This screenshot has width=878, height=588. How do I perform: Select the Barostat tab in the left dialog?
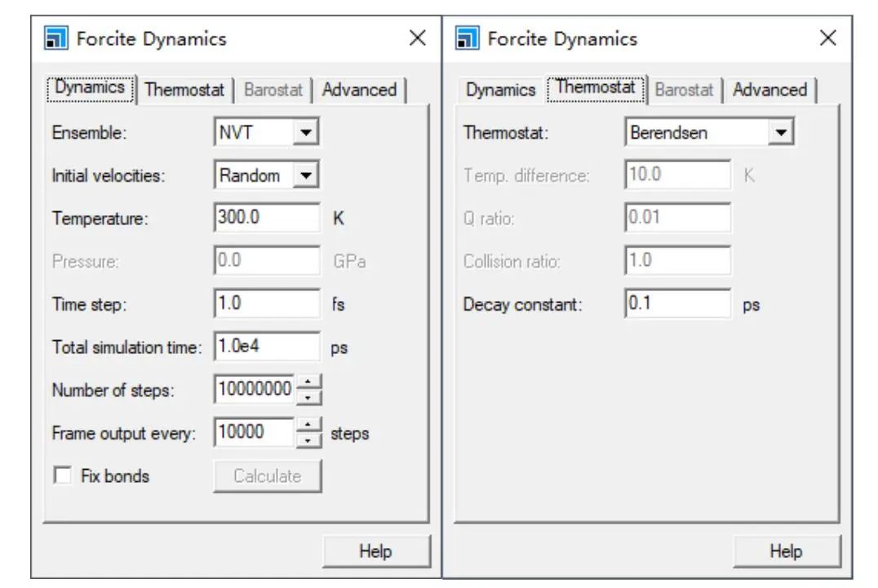tap(273, 90)
